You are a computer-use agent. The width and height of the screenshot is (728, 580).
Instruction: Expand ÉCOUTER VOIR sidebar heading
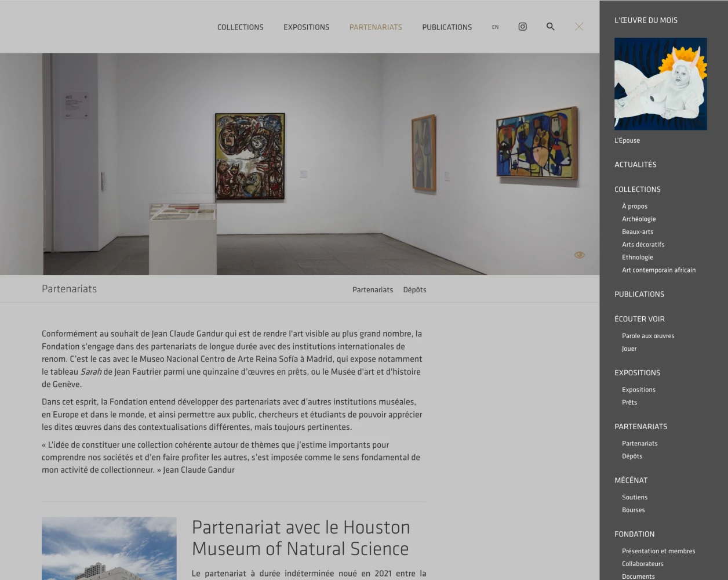[639, 319]
